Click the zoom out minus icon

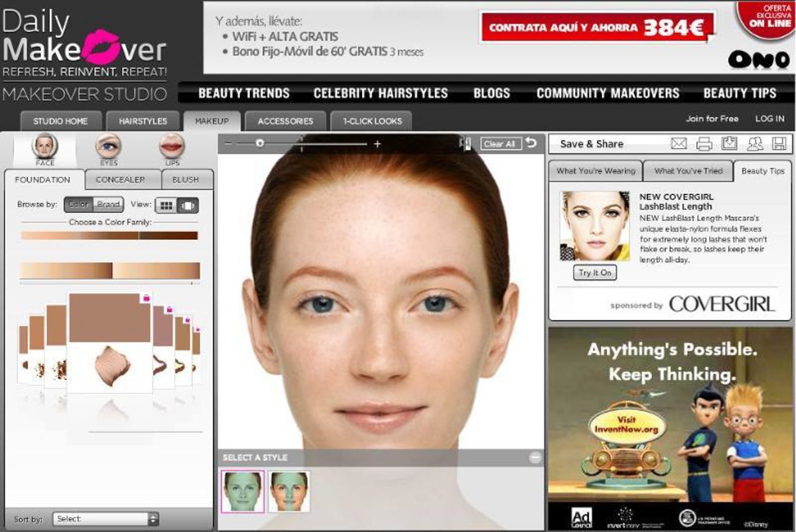(x=228, y=144)
